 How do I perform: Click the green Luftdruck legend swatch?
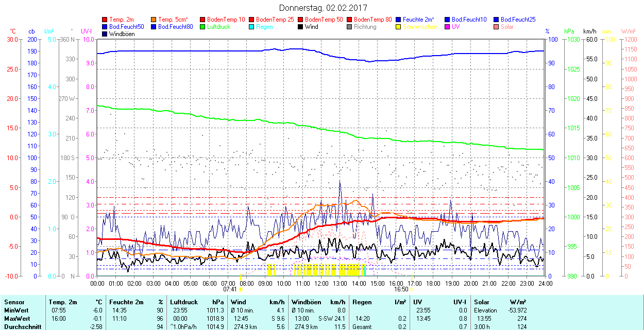(203, 27)
